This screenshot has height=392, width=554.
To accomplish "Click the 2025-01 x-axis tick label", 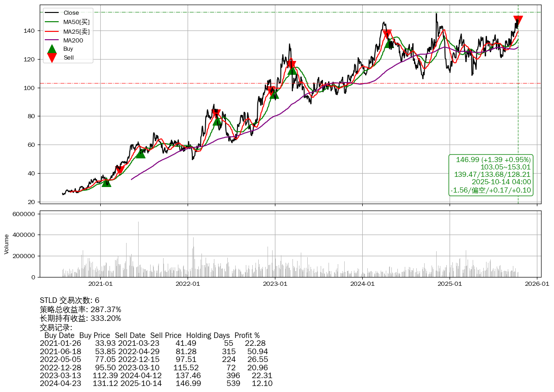I will [450, 284].
